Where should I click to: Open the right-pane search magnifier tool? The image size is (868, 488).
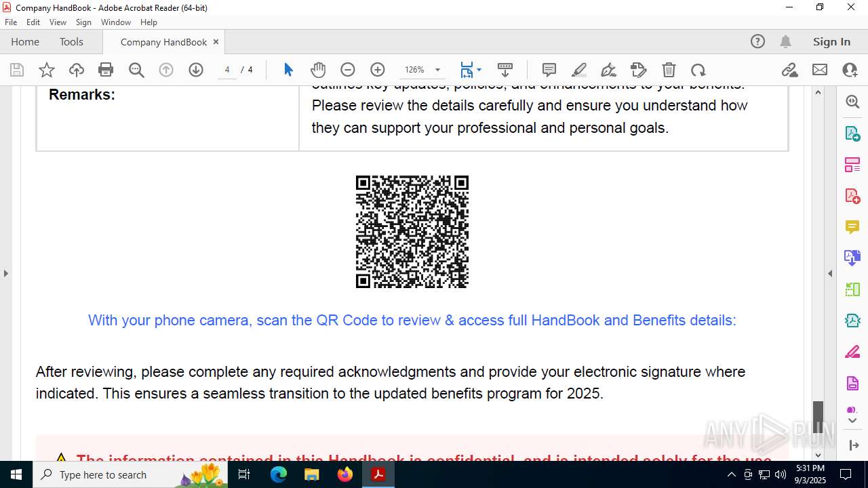(x=852, y=102)
